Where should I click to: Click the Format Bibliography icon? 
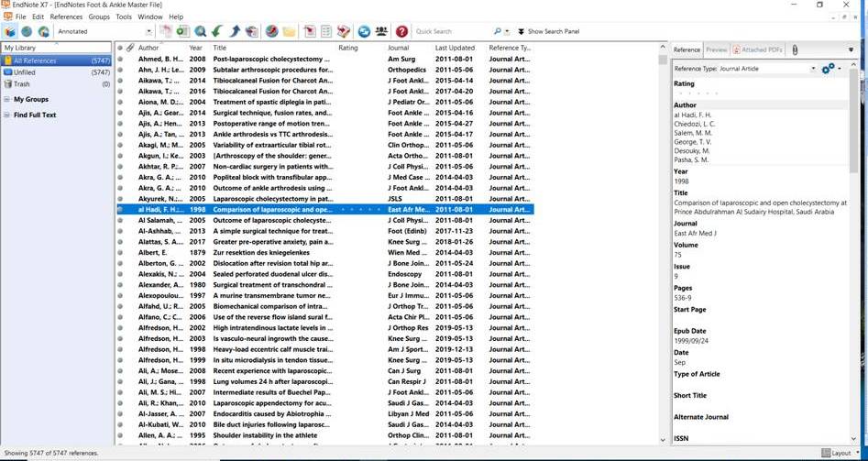point(326,31)
